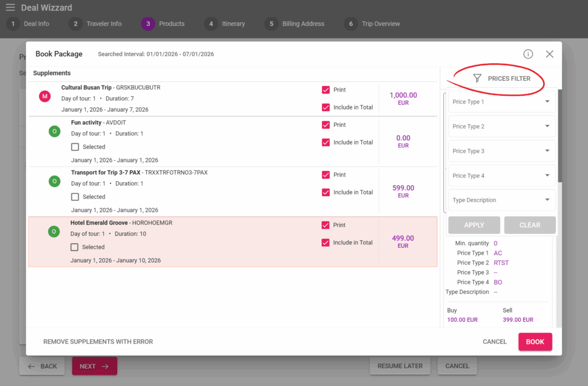
Task: Expand the Price Type 1 dropdown
Action: pyautogui.click(x=501, y=102)
